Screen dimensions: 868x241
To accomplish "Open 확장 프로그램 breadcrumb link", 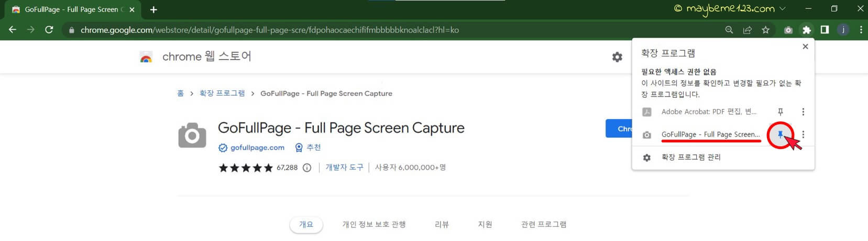I will [222, 94].
